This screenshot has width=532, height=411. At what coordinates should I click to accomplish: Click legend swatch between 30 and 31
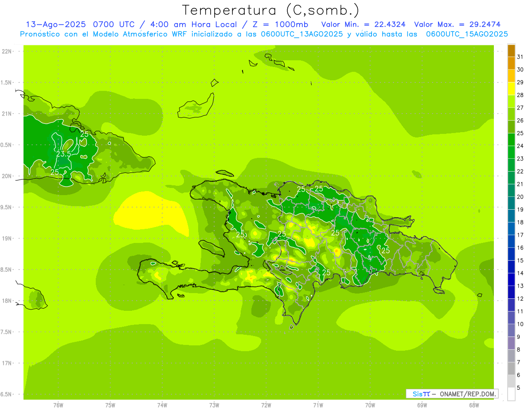(x=511, y=63)
